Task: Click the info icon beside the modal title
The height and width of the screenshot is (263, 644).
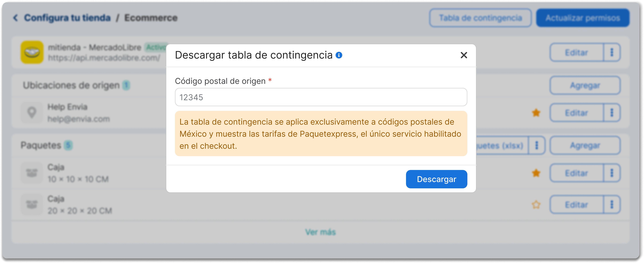Action: coord(339,55)
